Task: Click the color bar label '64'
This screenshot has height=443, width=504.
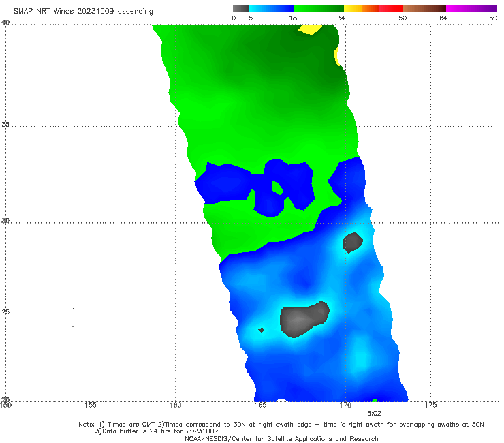Action: click(x=443, y=18)
